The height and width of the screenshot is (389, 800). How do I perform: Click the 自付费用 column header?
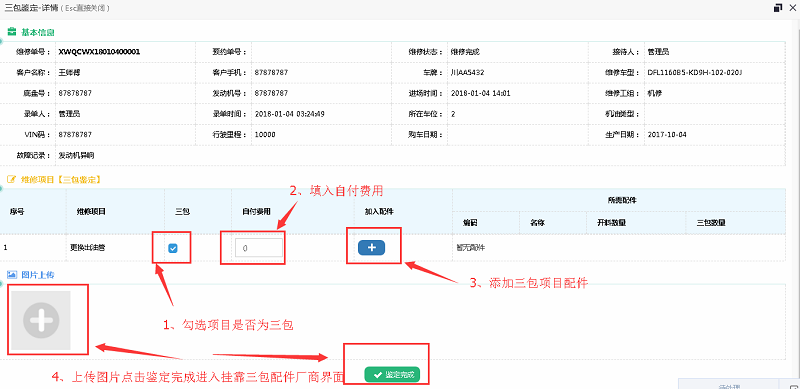click(256, 211)
